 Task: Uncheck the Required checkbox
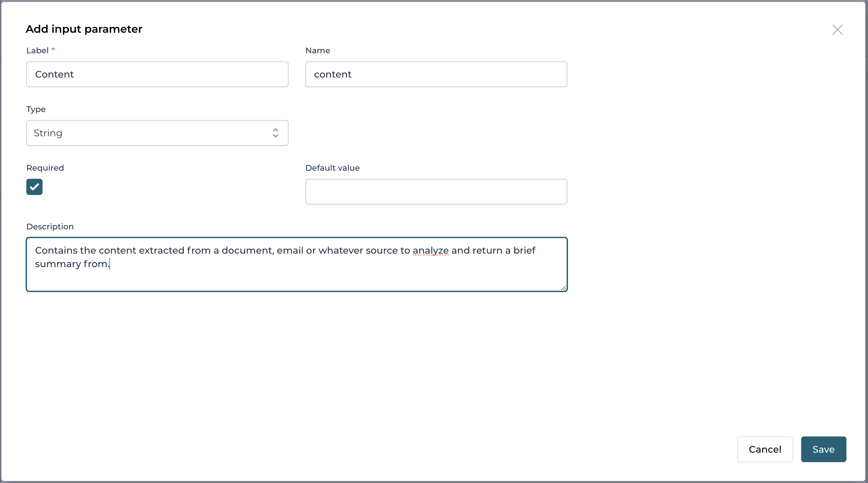click(x=34, y=187)
